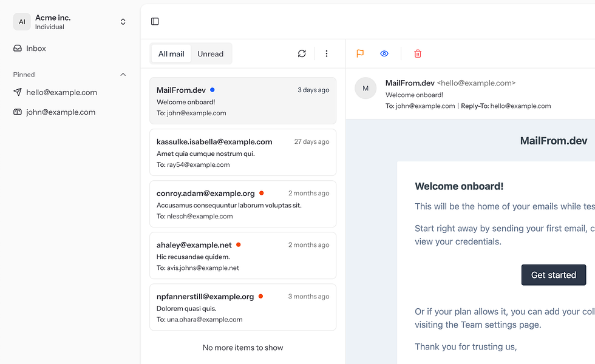595x364 pixels.
Task: Open the mail list options menu
Action: point(327,53)
